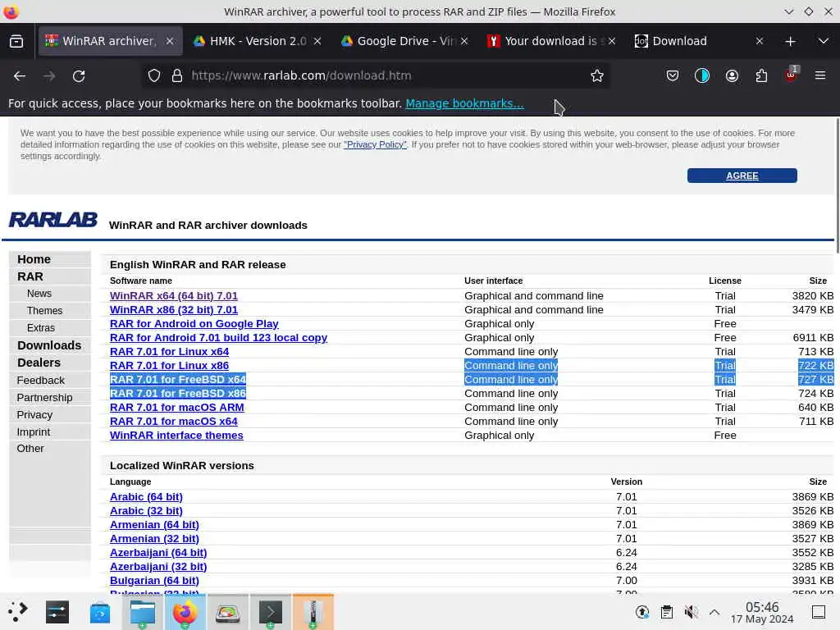Open Extras in the sidebar menu
840x630 pixels.
pos(41,328)
